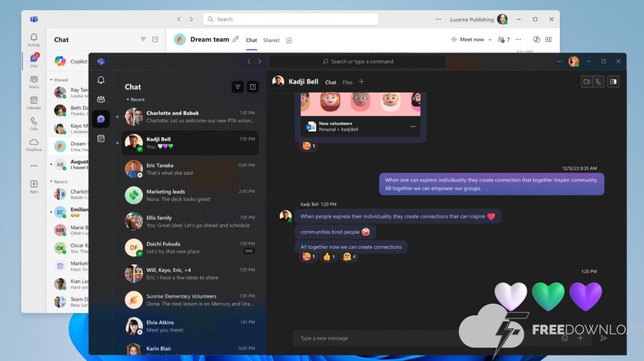The width and height of the screenshot is (644, 361).
Task: Open the Calendar icon in dark sidebar
Action: [101, 138]
